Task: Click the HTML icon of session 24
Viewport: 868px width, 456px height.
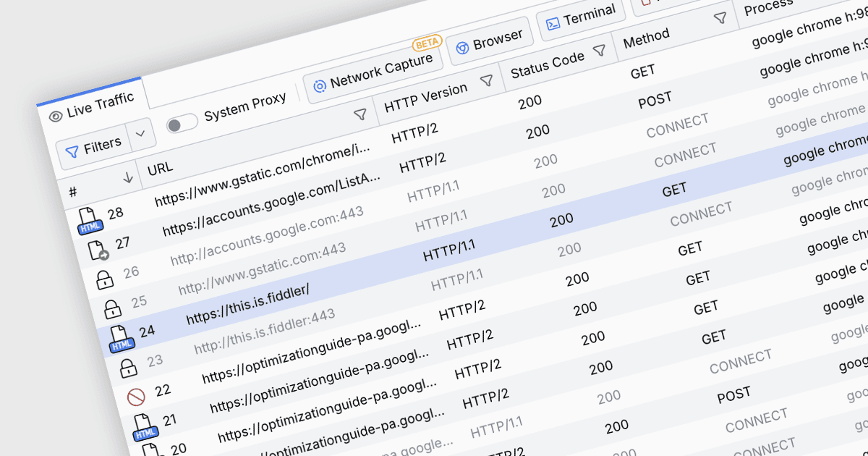Action: (x=122, y=339)
